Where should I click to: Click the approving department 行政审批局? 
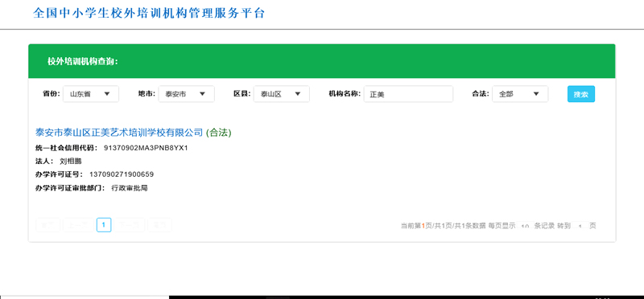[130, 188]
